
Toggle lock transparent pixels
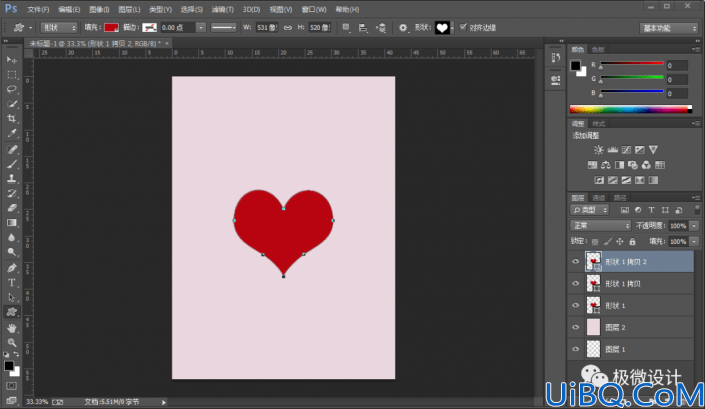(595, 242)
